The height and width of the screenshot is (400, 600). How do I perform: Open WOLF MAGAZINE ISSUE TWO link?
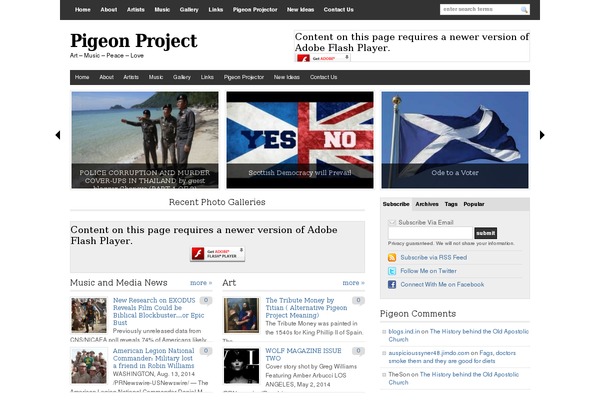(303, 354)
